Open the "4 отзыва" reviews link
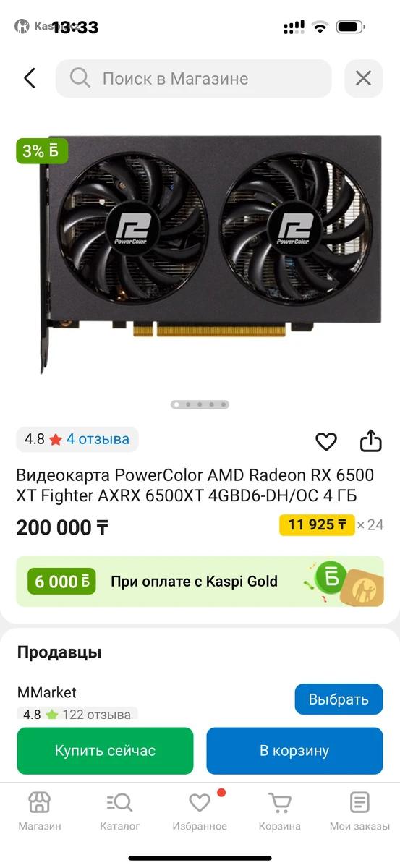Viewport: 400px width, 868px height. [x=98, y=439]
